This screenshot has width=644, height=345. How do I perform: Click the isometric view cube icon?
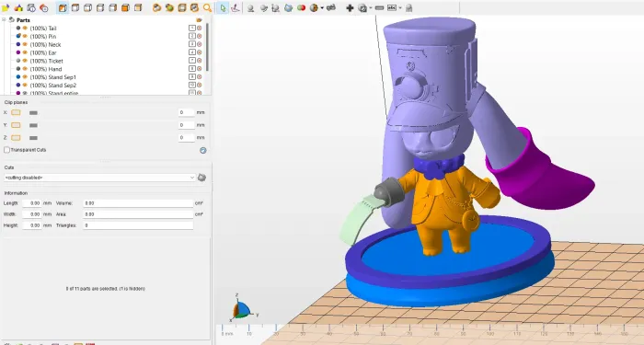(63, 7)
